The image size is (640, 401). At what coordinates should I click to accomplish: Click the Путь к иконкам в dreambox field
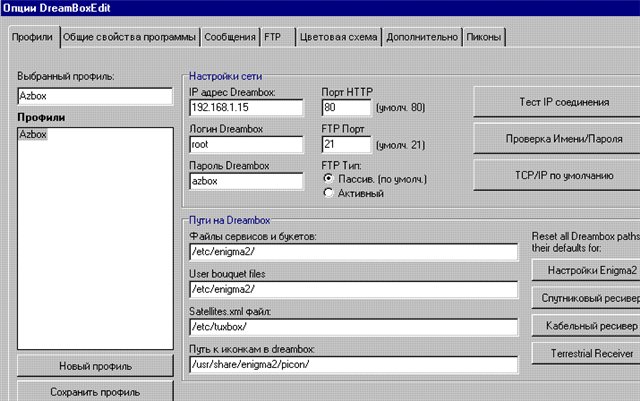(x=354, y=365)
